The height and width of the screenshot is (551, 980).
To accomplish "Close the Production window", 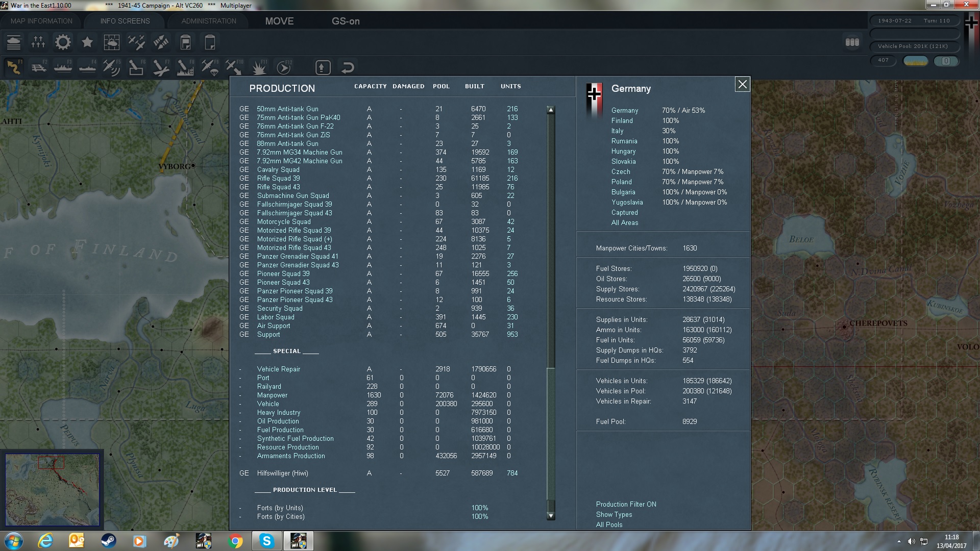I will click(x=743, y=84).
